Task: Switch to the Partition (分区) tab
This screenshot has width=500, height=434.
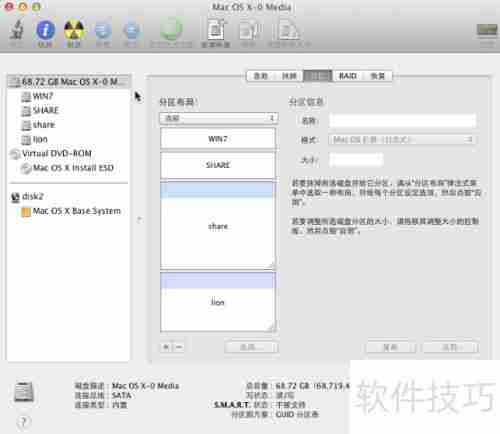Action: [318, 76]
